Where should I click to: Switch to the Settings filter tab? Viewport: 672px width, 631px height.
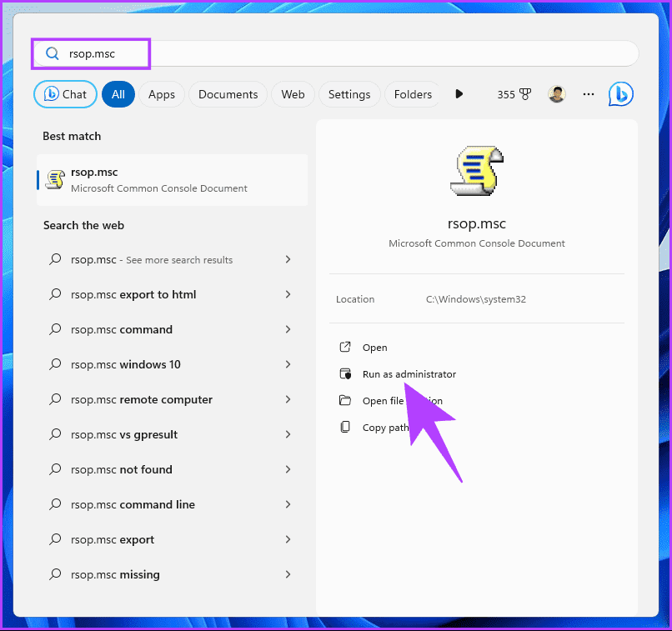(x=349, y=94)
